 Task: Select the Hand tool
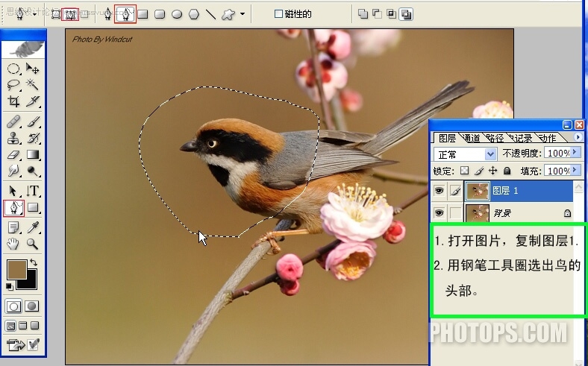[x=14, y=244]
